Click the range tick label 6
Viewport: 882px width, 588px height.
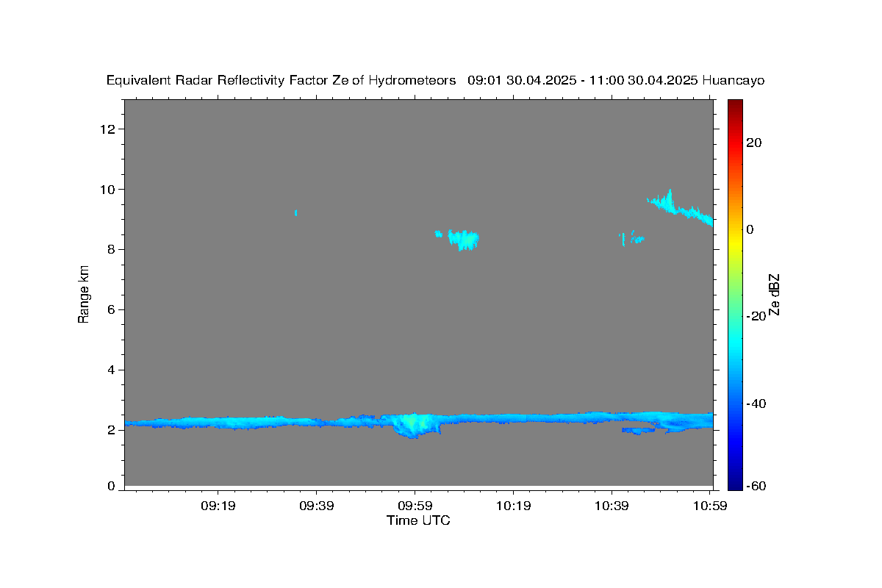(112, 309)
